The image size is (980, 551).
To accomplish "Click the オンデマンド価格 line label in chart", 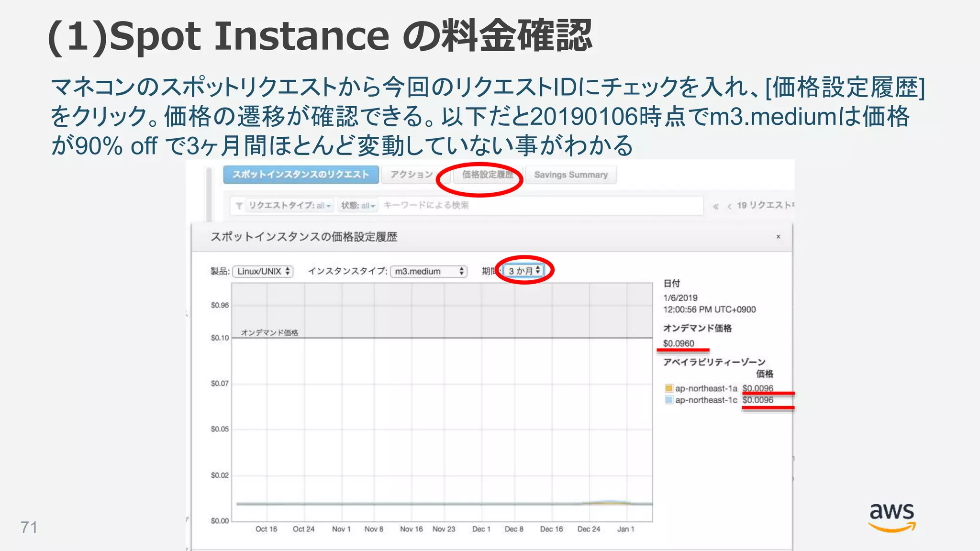I will 269,332.
